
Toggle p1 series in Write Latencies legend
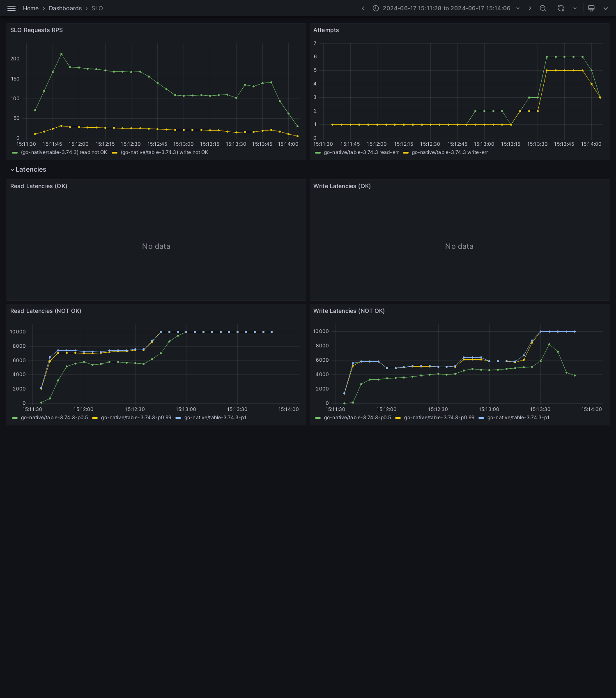pos(518,418)
